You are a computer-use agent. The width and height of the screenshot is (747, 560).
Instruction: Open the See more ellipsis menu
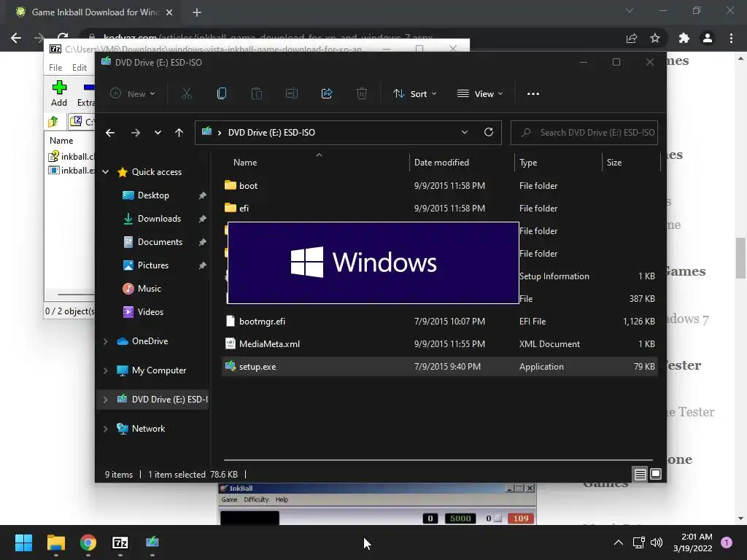tap(533, 94)
